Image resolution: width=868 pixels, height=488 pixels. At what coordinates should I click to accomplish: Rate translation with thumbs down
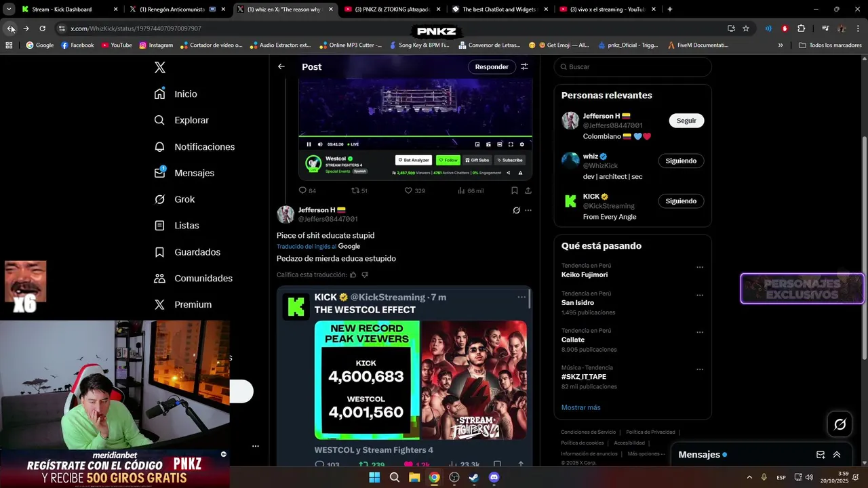point(365,274)
